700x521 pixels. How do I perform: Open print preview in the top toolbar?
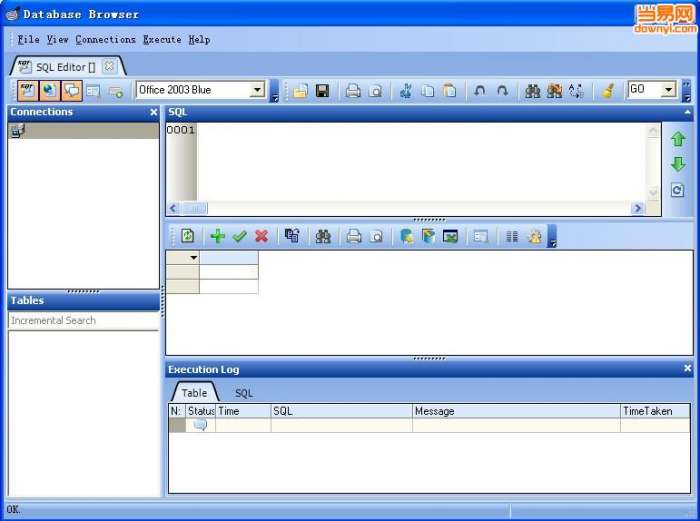coord(376,91)
